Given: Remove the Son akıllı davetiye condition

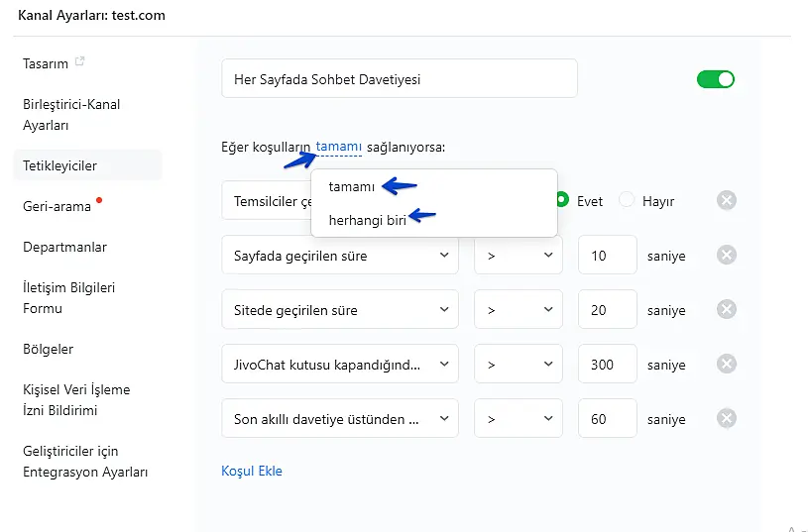Looking at the screenshot, I should click(x=727, y=419).
